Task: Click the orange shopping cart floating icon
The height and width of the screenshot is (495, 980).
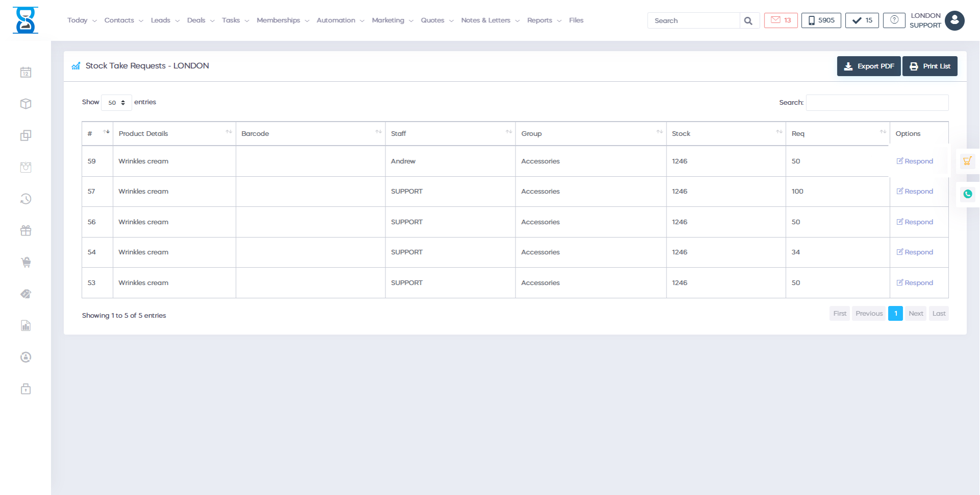Action: tap(967, 161)
